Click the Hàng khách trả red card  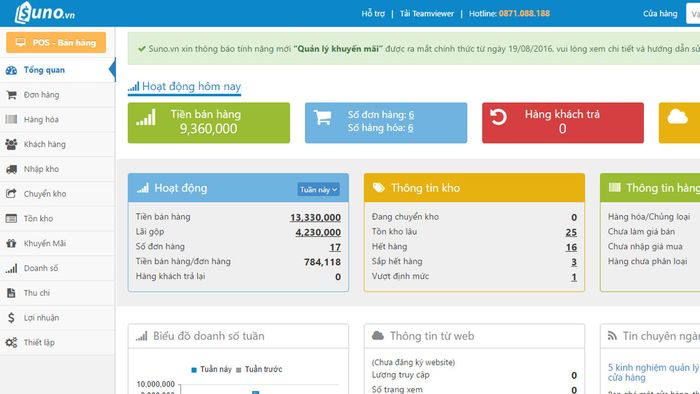click(562, 123)
